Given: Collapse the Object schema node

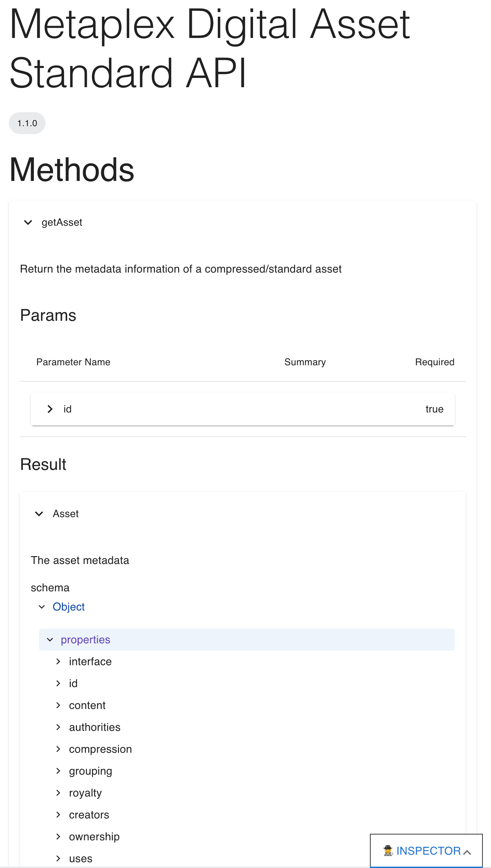Looking at the screenshot, I should pos(42,607).
